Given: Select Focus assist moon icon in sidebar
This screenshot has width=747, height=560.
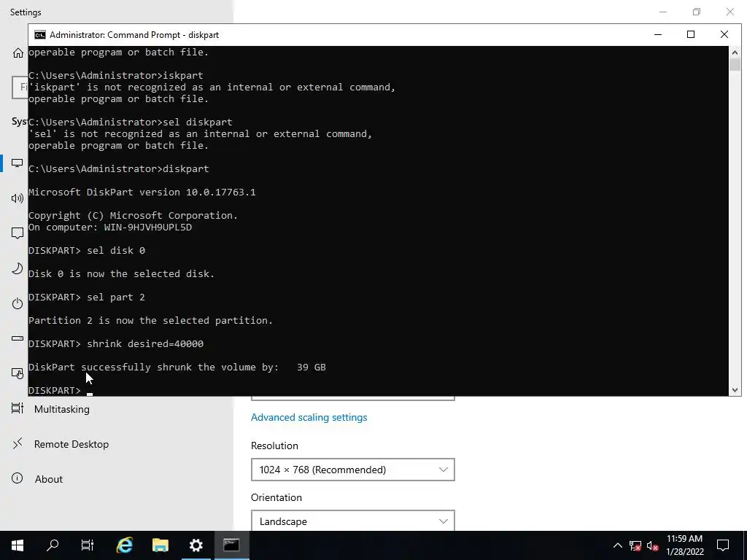Looking at the screenshot, I should [18, 268].
